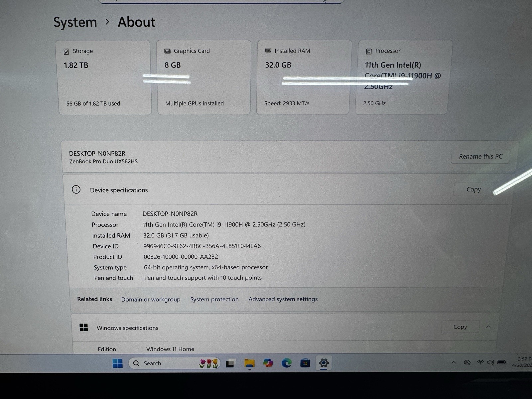
Task: Open the Windows Start menu
Action: click(117, 363)
